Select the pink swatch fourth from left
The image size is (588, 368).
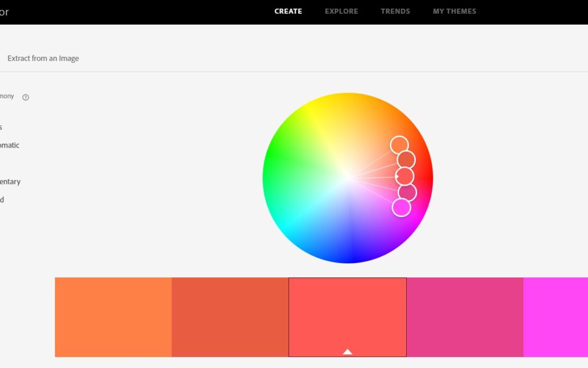coord(464,316)
